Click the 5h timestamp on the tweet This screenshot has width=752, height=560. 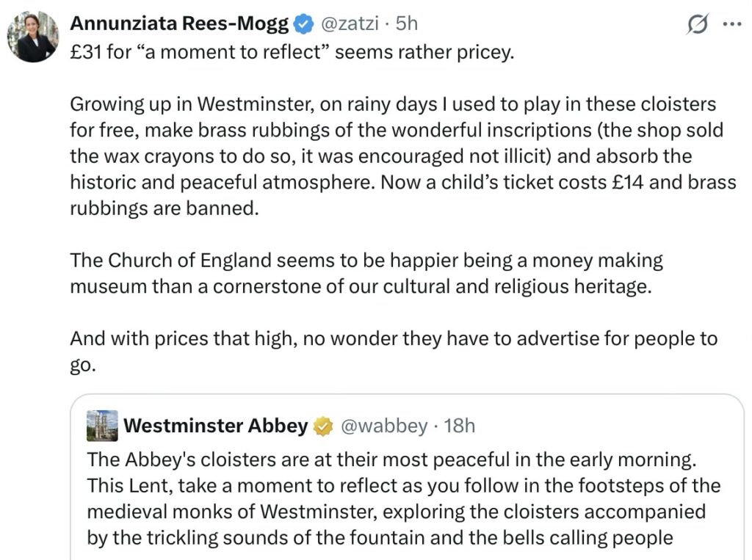[x=406, y=24]
